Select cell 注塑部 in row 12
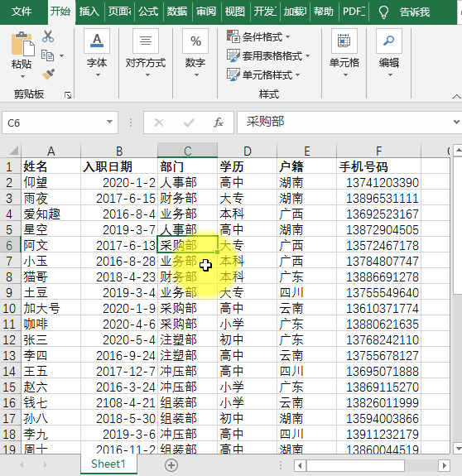Screen dimensions: 462x476 [x=187, y=339]
